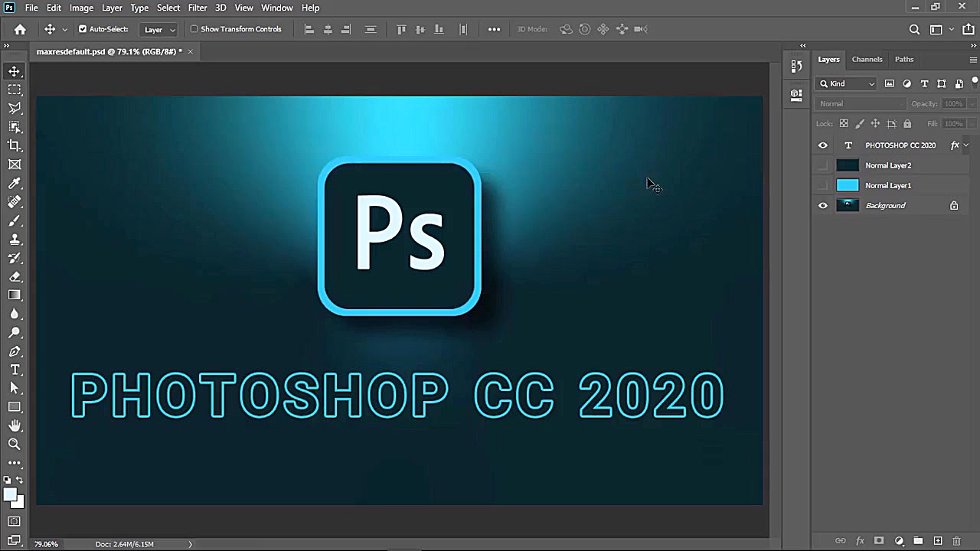Viewport: 980px width, 551px height.
Task: Open the Window menu
Action: point(277,8)
